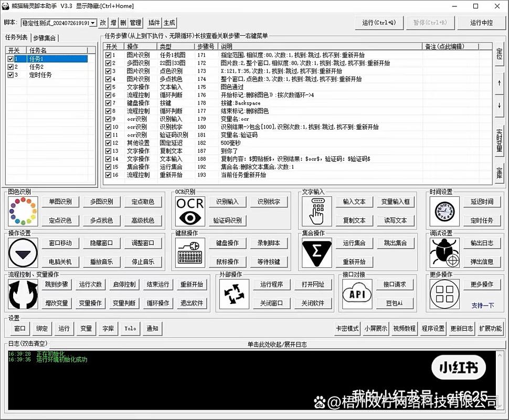Viewport: 509px width, 420px height.
Task: Click the 延迟时间 button
Action: coord(482,202)
